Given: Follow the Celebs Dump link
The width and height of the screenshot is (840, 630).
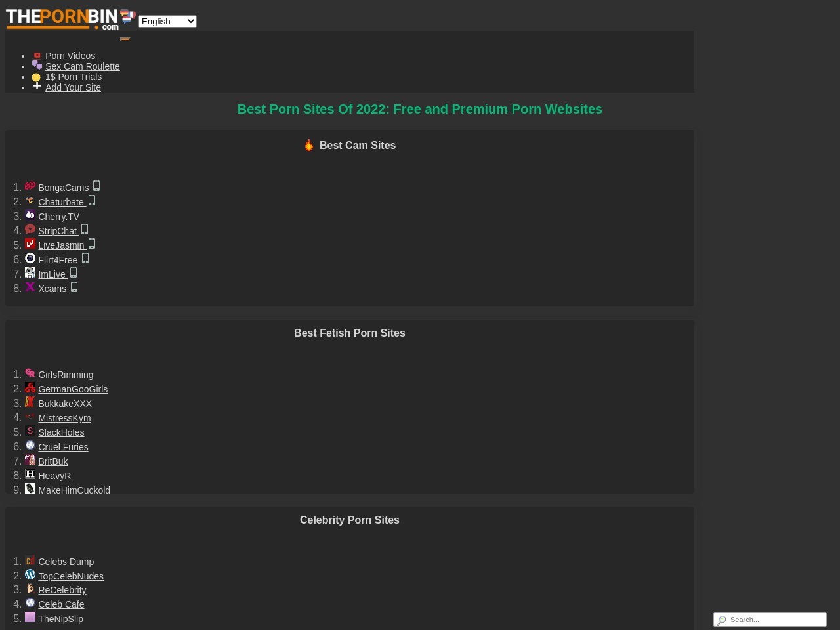Looking at the screenshot, I should (x=66, y=562).
